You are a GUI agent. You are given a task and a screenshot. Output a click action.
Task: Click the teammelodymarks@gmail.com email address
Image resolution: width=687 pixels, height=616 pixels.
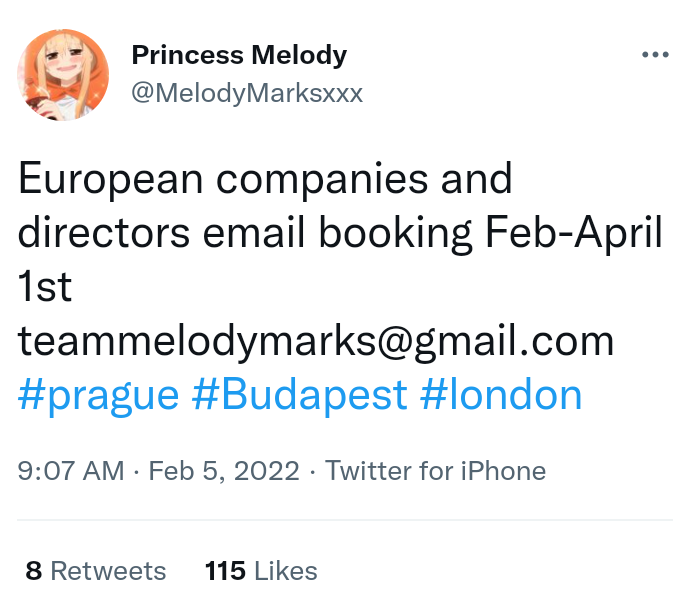316,342
